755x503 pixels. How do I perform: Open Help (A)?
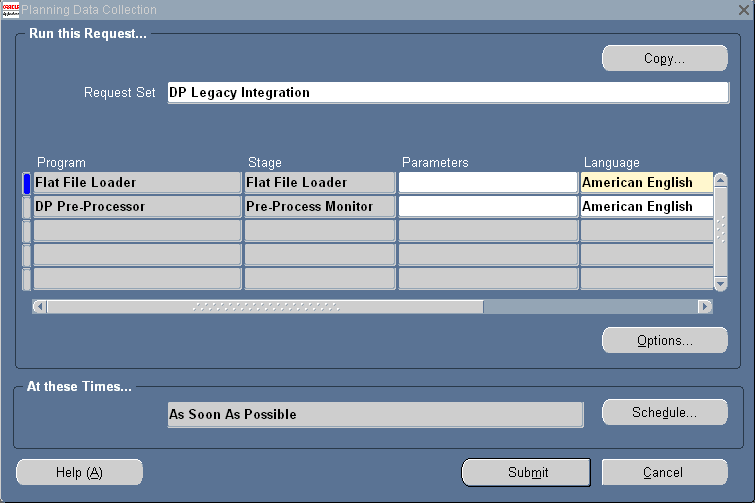pos(79,472)
